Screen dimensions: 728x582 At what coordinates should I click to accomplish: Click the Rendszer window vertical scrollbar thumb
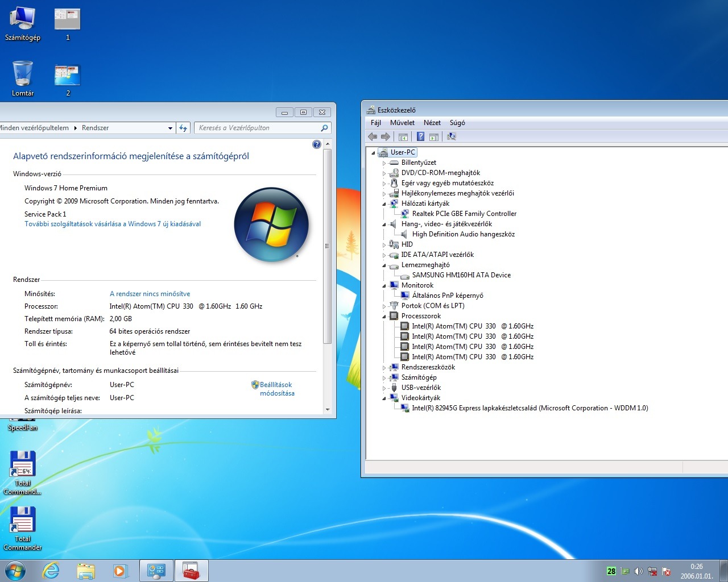[327, 246]
